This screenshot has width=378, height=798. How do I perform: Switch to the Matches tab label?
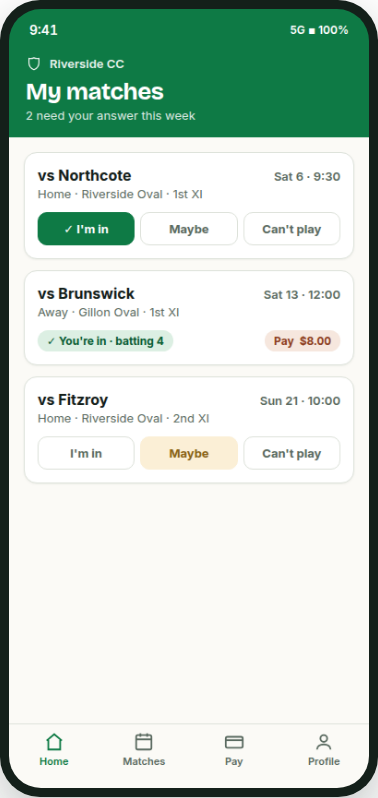(143, 761)
